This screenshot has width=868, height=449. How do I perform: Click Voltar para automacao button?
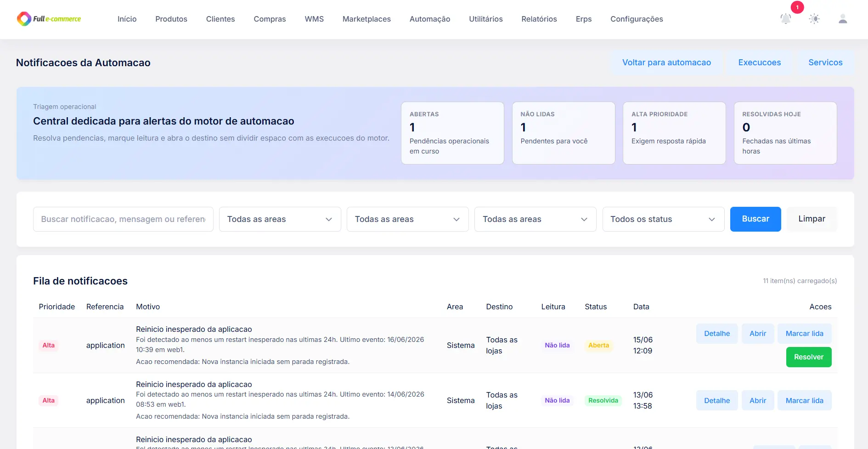point(666,63)
